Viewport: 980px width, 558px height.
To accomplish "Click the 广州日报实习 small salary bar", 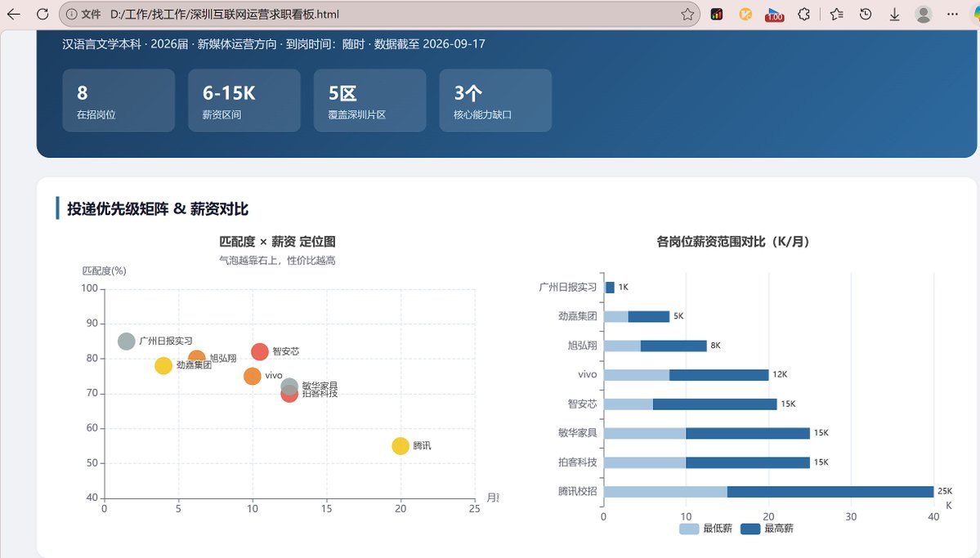I will tap(610, 288).
